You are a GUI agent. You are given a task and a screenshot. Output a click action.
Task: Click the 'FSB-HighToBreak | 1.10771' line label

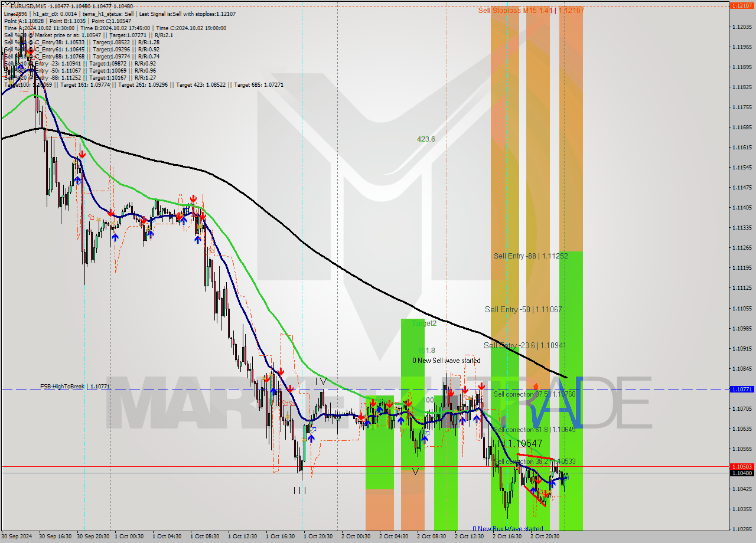tap(75, 386)
